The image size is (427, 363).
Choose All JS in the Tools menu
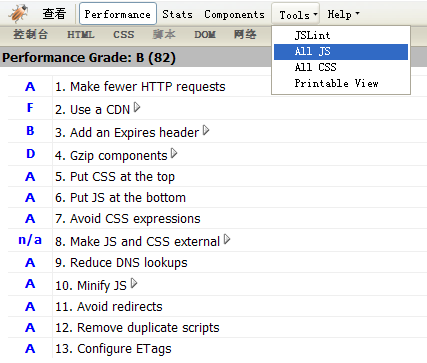coord(341,52)
